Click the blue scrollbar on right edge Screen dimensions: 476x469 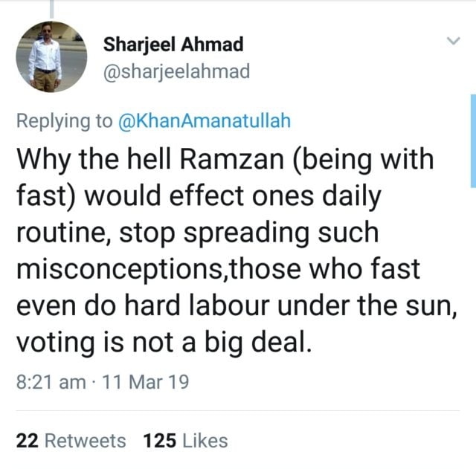coord(473,141)
